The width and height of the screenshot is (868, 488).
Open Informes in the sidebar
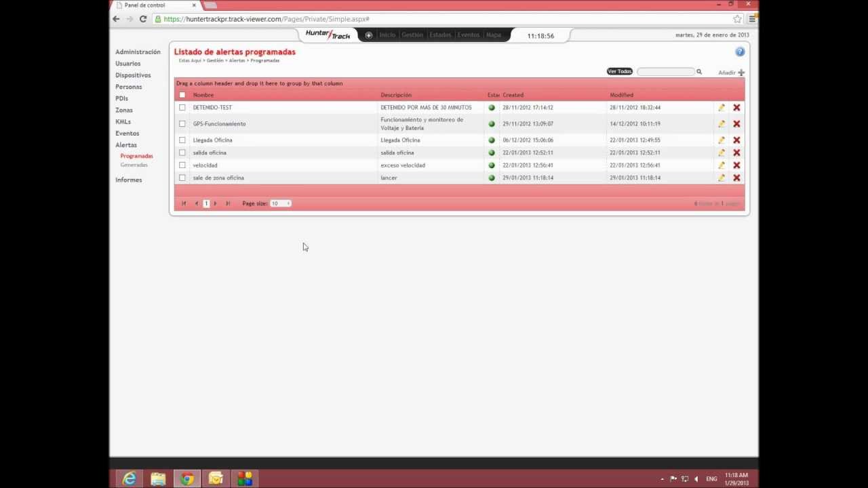click(x=129, y=180)
